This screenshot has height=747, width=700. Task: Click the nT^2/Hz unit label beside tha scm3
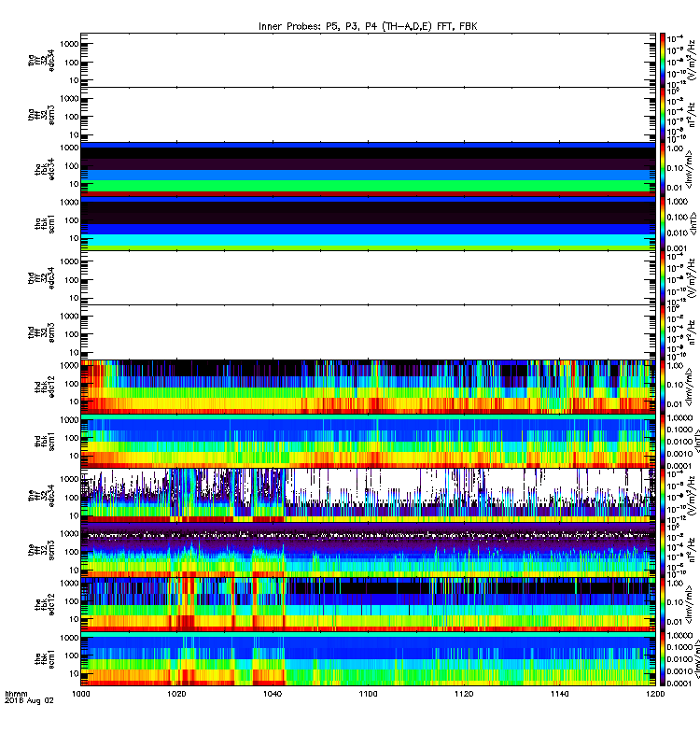pyautogui.click(x=693, y=115)
